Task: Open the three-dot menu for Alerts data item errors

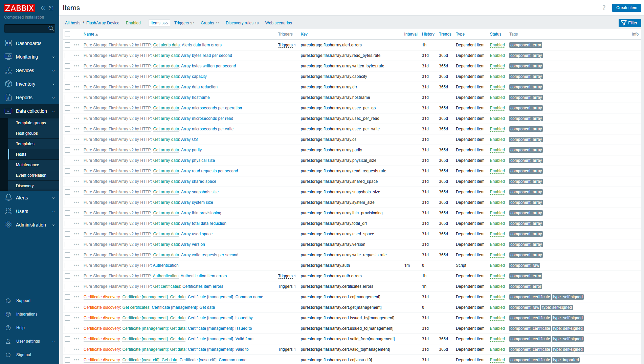Action: tap(76, 45)
